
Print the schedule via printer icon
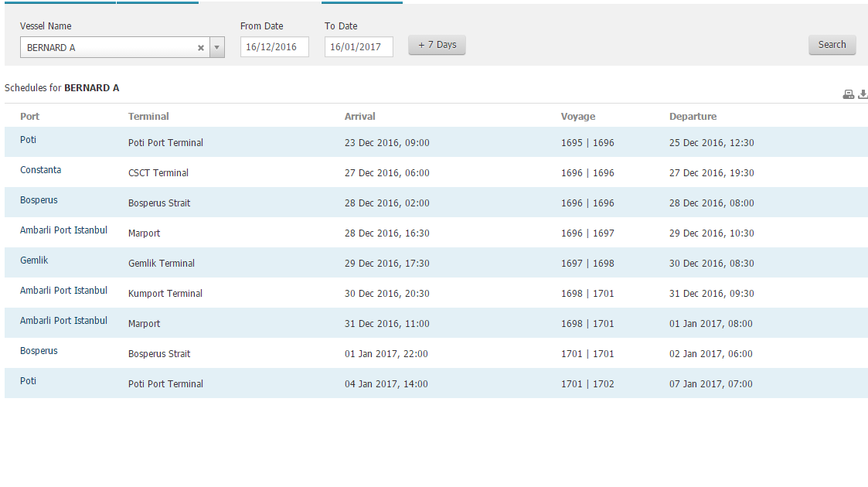point(848,94)
